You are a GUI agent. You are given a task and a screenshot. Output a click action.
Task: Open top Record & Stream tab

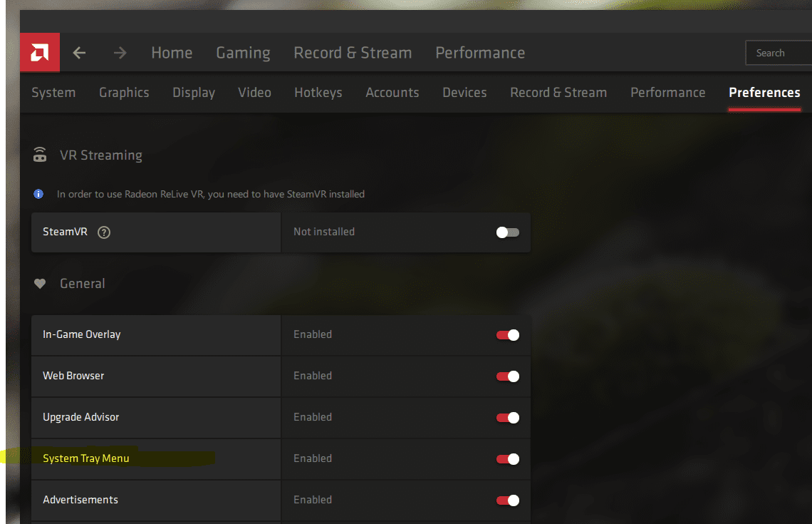353,53
